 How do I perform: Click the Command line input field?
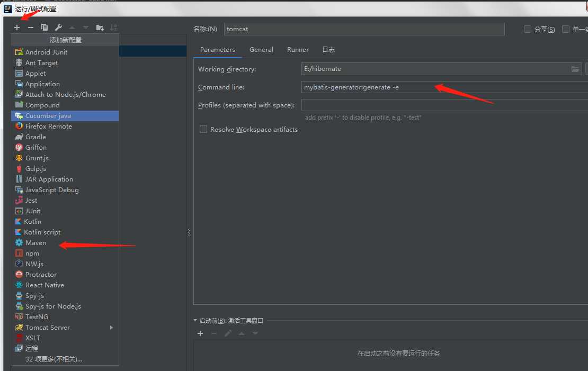coord(445,87)
